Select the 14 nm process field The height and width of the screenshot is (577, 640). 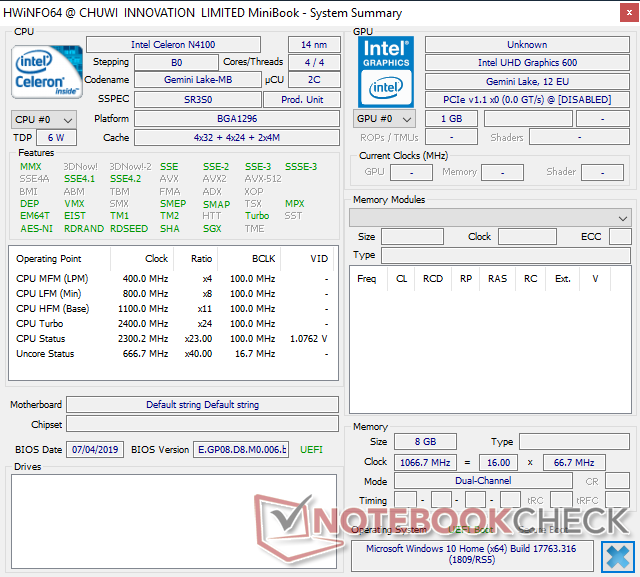point(314,44)
